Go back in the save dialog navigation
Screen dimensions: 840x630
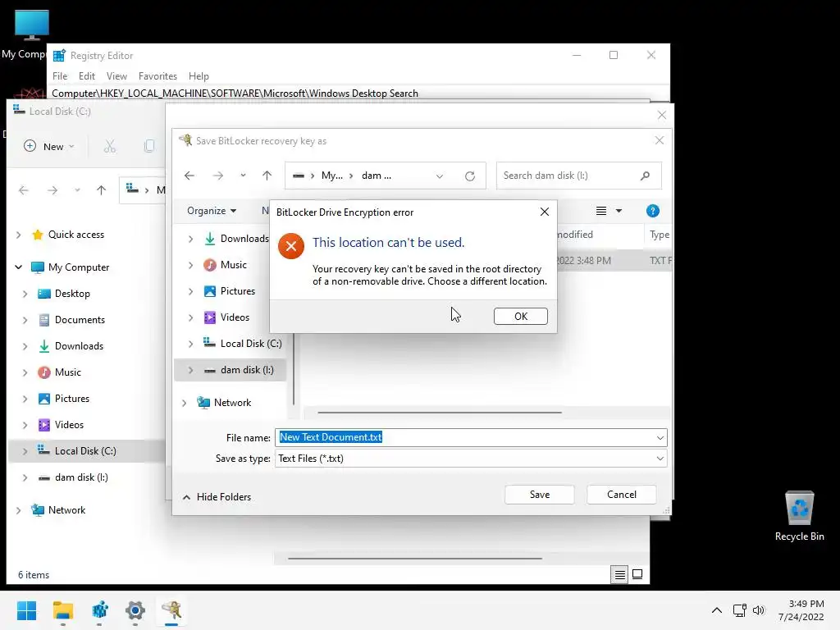pos(189,176)
